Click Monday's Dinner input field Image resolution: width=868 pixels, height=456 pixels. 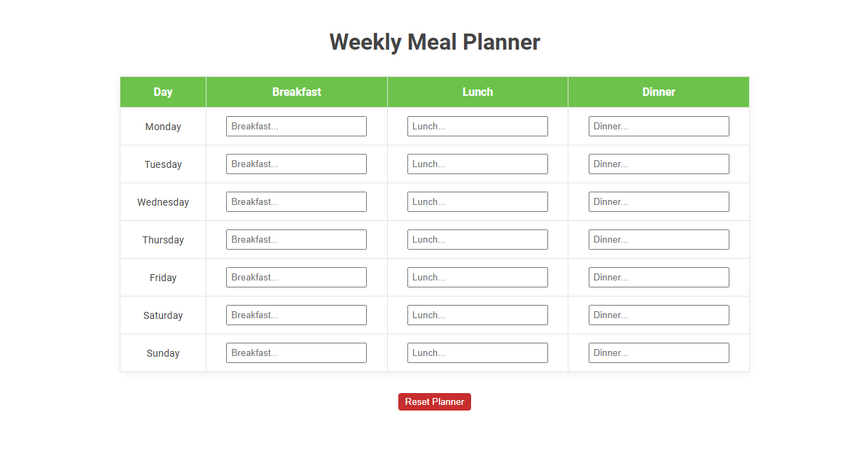659,126
